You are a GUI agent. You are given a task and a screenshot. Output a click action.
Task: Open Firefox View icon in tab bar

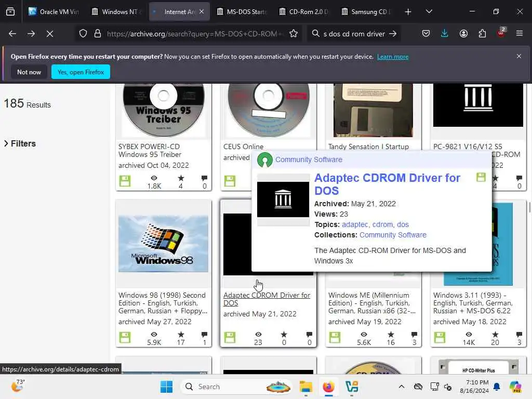[x=10, y=12]
